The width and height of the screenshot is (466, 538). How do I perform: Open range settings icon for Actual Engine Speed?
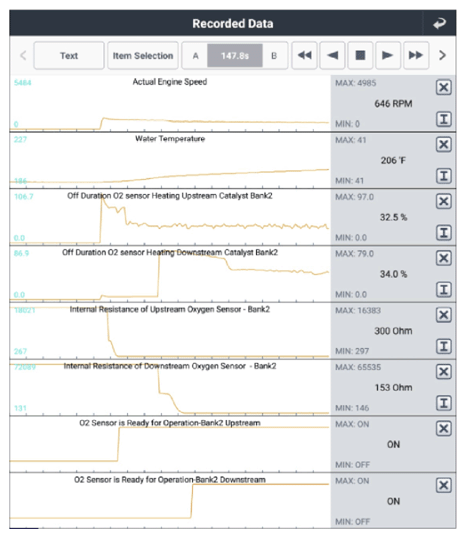(443, 119)
